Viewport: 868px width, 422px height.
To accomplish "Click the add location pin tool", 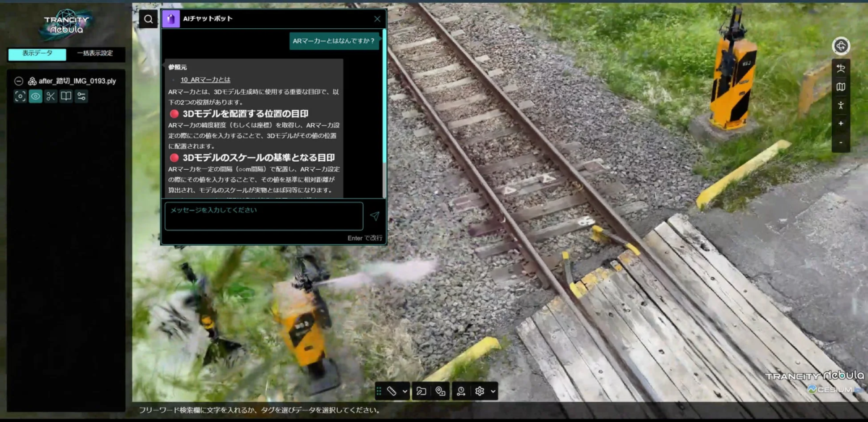I will click(x=441, y=391).
